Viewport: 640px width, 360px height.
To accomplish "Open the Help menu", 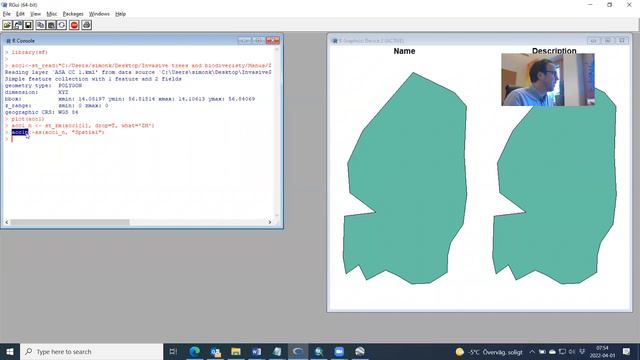I will click(x=120, y=14).
